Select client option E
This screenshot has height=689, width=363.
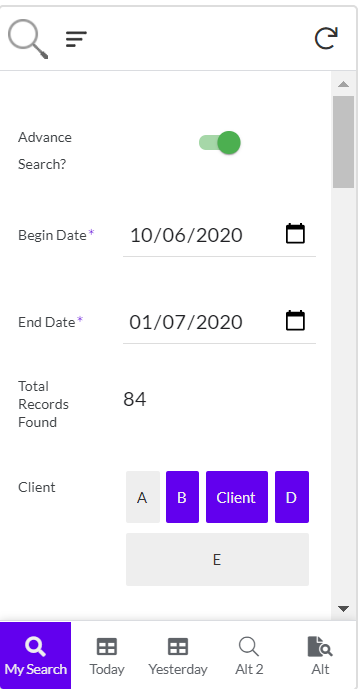tap(218, 559)
